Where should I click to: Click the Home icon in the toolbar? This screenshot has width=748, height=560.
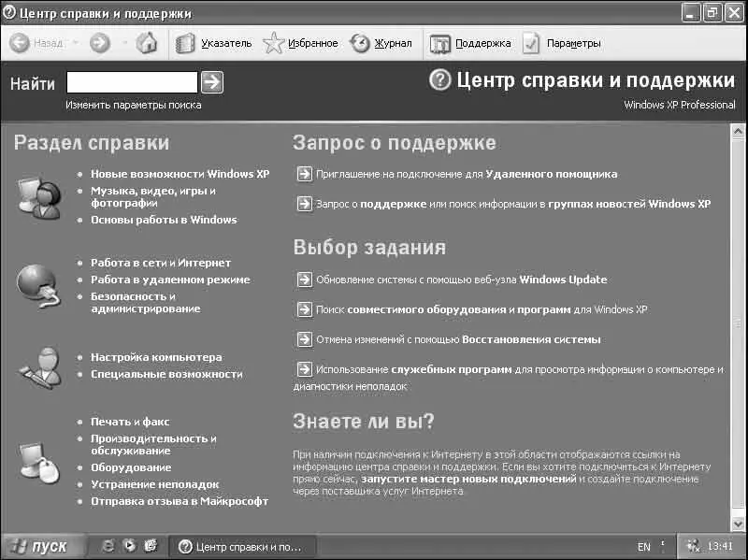click(147, 43)
